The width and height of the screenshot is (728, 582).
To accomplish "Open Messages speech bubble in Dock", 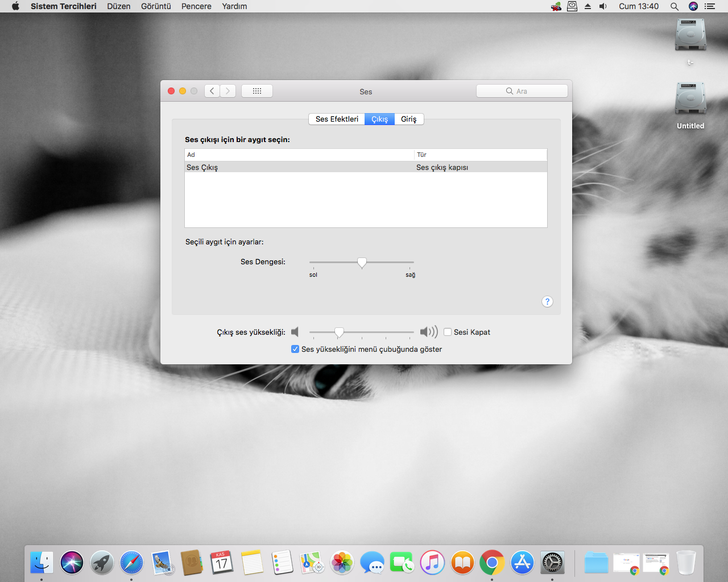I will pos(373,563).
